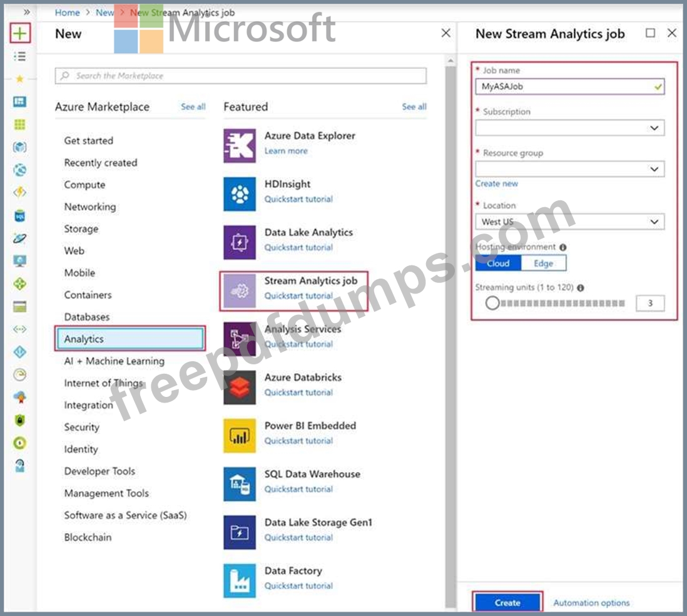Image resolution: width=687 pixels, height=616 pixels.
Task: Open the All resources green grid icon
Action: point(20,125)
